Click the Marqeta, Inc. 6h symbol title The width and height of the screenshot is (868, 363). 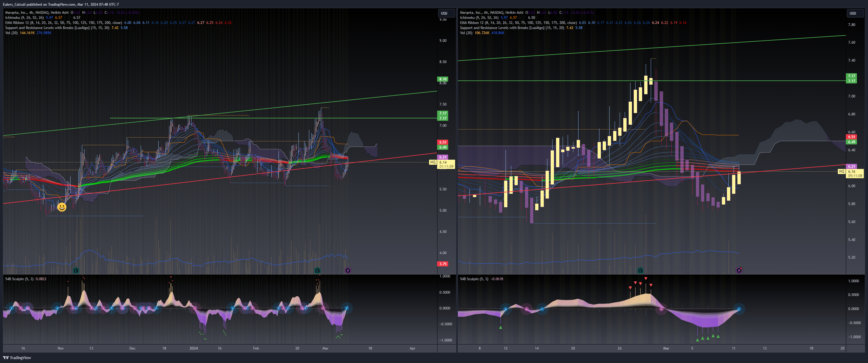tap(492, 13)
